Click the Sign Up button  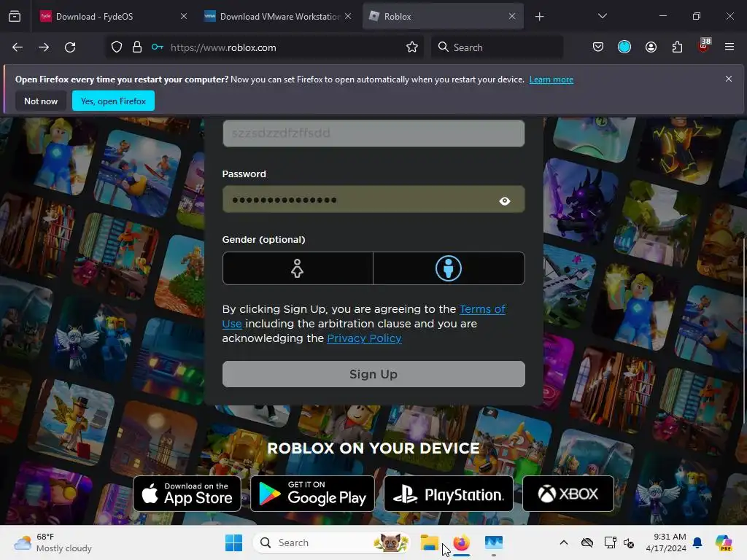(373, 374)
